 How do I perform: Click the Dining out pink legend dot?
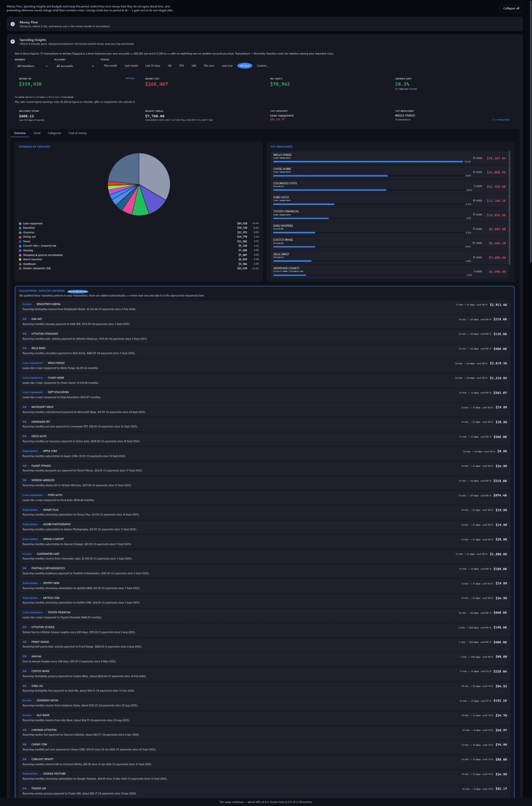coord(20,237)
